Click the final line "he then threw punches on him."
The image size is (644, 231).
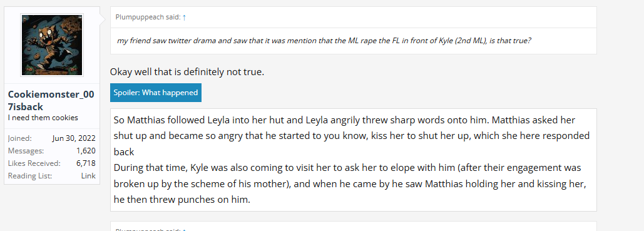pos(181,200)
